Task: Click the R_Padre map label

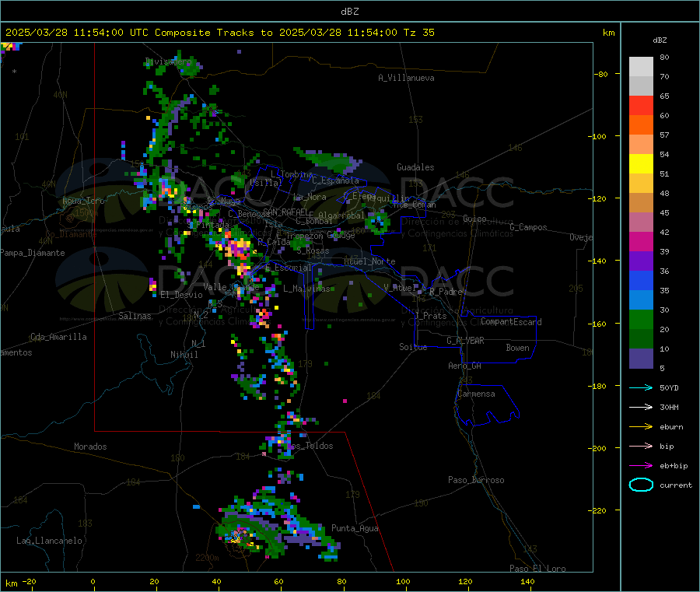Action: coord(446,292)
